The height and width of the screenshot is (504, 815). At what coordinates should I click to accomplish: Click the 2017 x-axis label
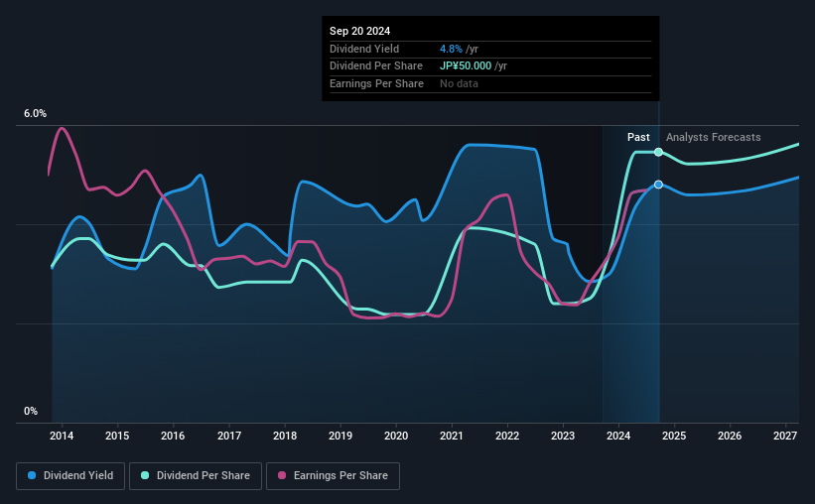point(229,436)
